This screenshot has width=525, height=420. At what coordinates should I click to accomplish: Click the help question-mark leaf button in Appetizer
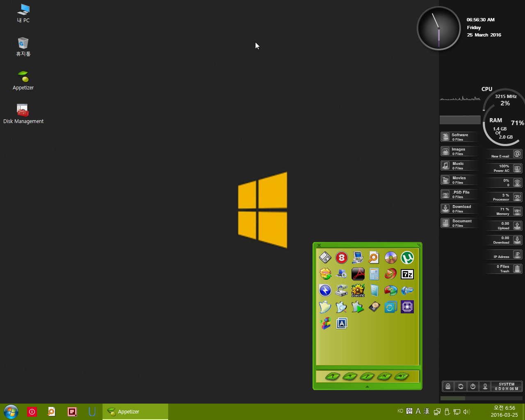[333, 376]
